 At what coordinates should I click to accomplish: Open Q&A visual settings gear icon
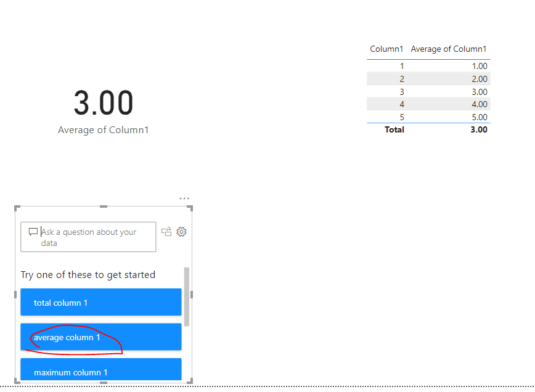[x=181, y=232]
